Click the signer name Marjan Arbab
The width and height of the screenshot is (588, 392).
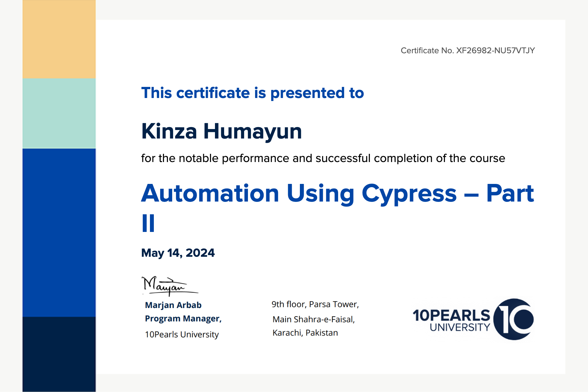[173, 305]
